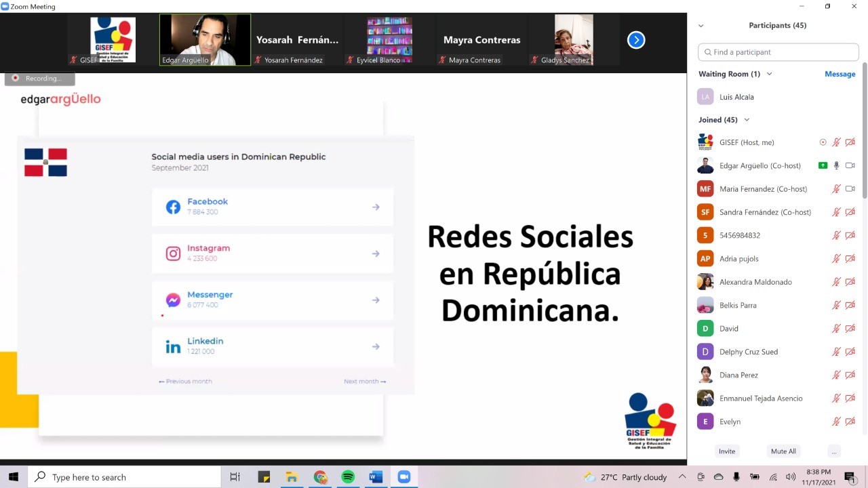This screenshot has width=868, height=488.
Task: Show next participants in video strip
Action: click(x=636, y=40)
